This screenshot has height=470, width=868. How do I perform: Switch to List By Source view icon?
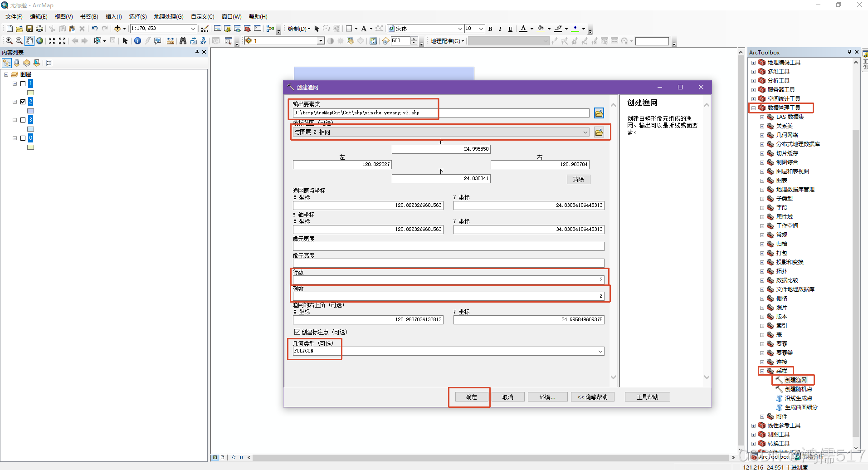[17, 63]
